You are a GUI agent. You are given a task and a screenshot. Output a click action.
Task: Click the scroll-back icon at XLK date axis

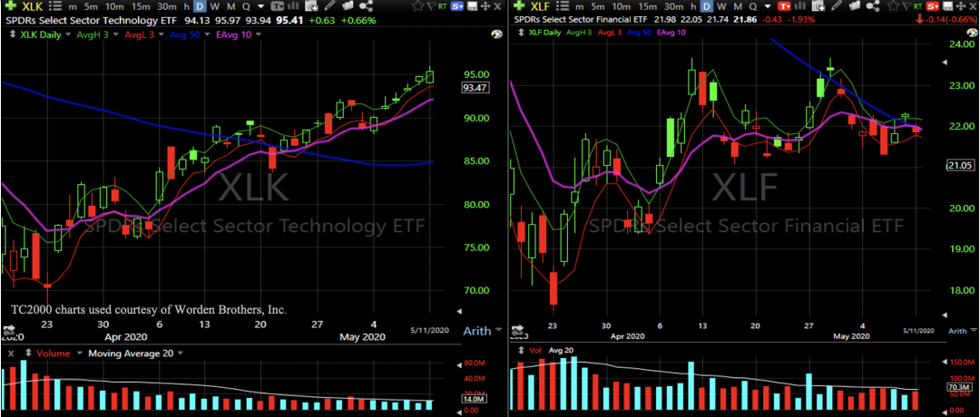[x=8, y=331]
